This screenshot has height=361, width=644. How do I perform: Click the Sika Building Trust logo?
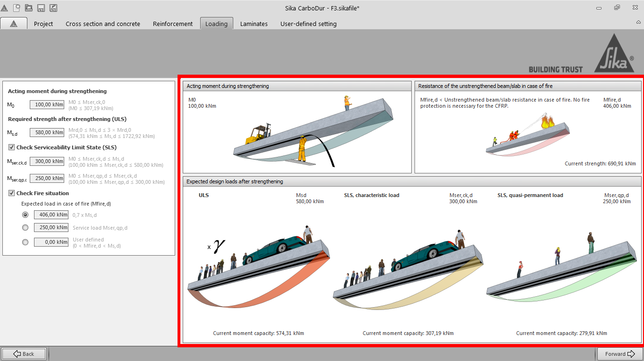582,54
